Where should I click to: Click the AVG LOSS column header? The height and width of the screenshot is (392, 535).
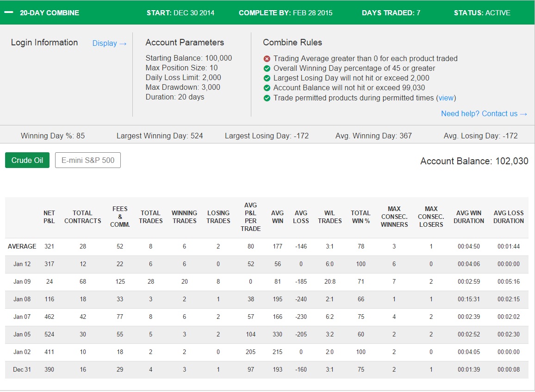[301, 217]
